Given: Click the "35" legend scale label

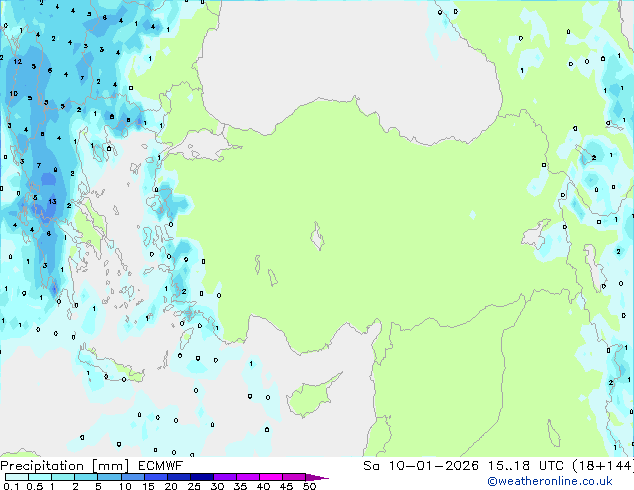Looking at the screenshot, I should [x=240, y=486].
